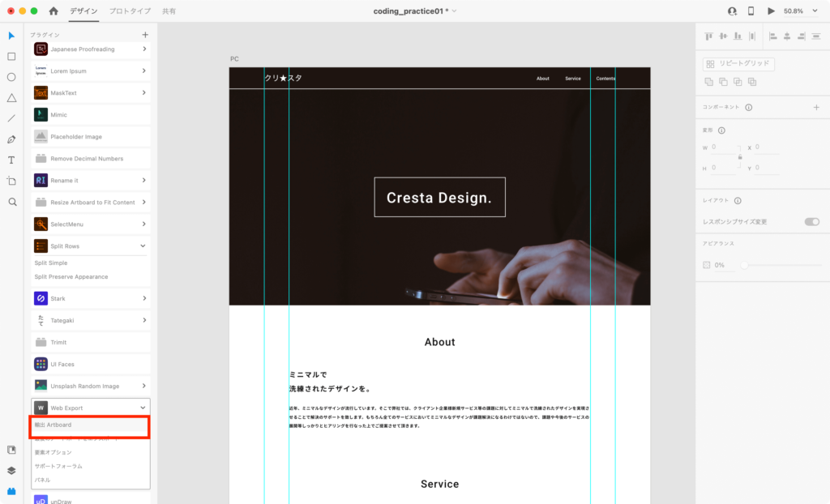The height and width of the screenshot is (504, 830).
Task: Select the Text tool
Action: click(x=11, y=160)
